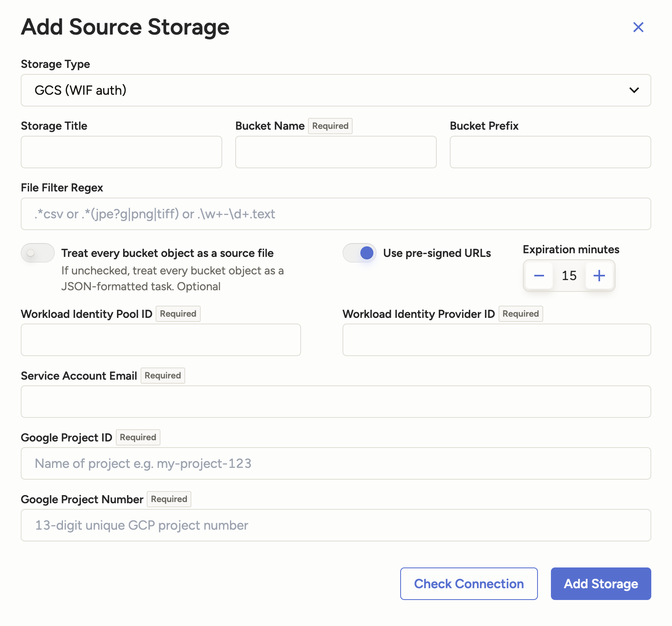Viewport: 672px width, 626px height.
Task: Focus the Bucket Name field
Action: tap(336, 152)
